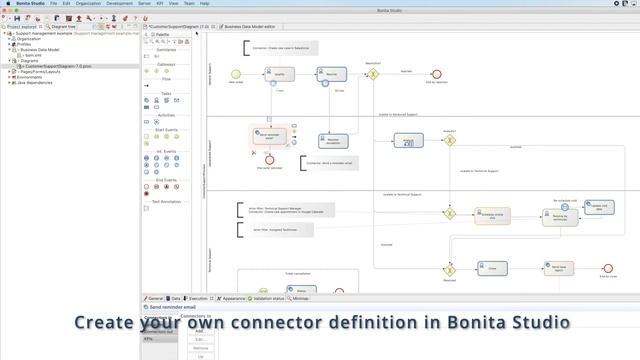Select the Lane icon under Swimlanes

point(156,56)
